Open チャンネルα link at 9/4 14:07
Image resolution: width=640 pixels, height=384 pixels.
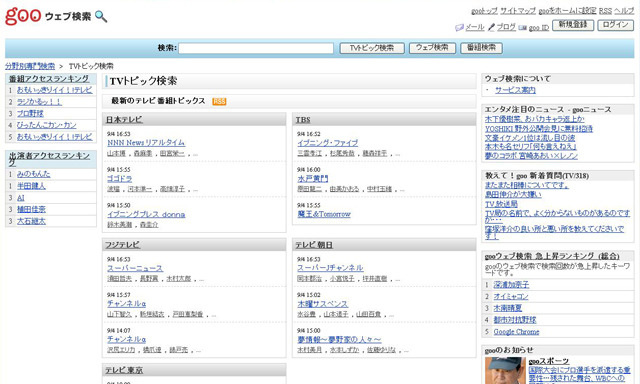point(127,340)
